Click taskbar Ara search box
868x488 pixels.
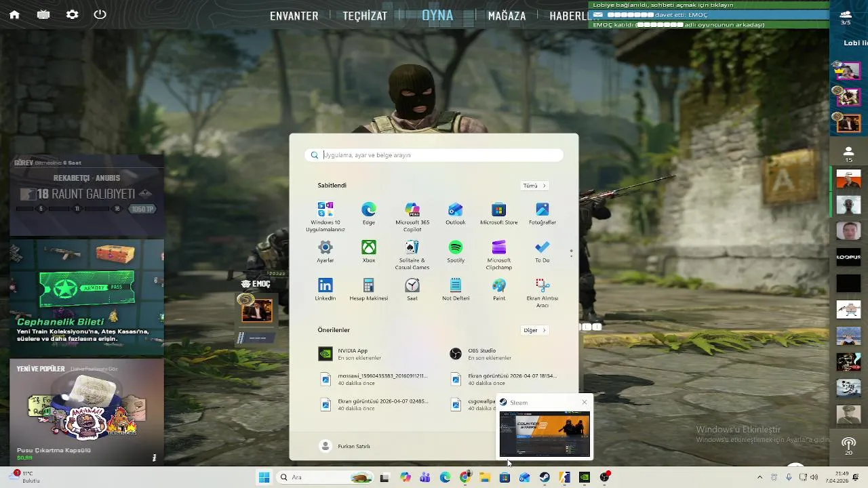coord(325,477)
